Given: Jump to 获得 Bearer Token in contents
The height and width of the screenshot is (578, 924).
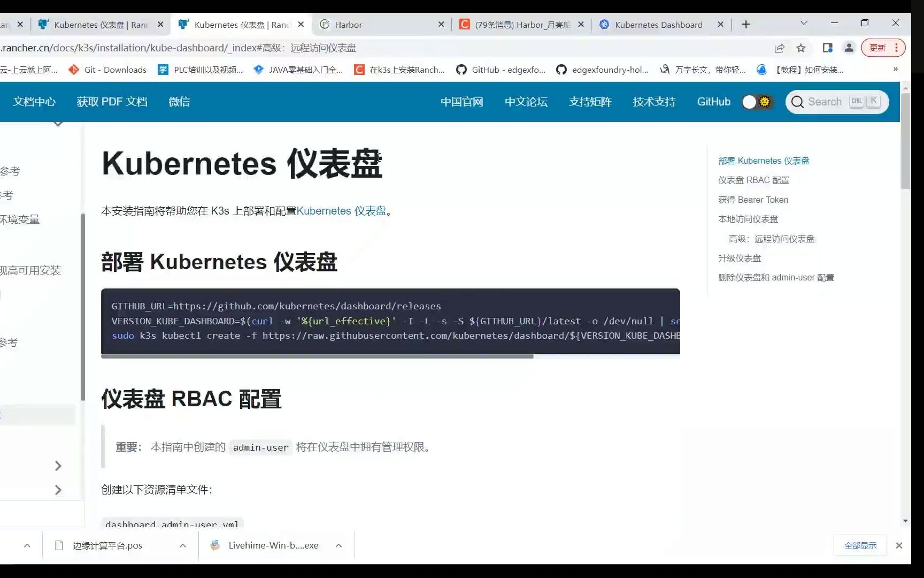Looking at the screenshot, I should (753, 200).
